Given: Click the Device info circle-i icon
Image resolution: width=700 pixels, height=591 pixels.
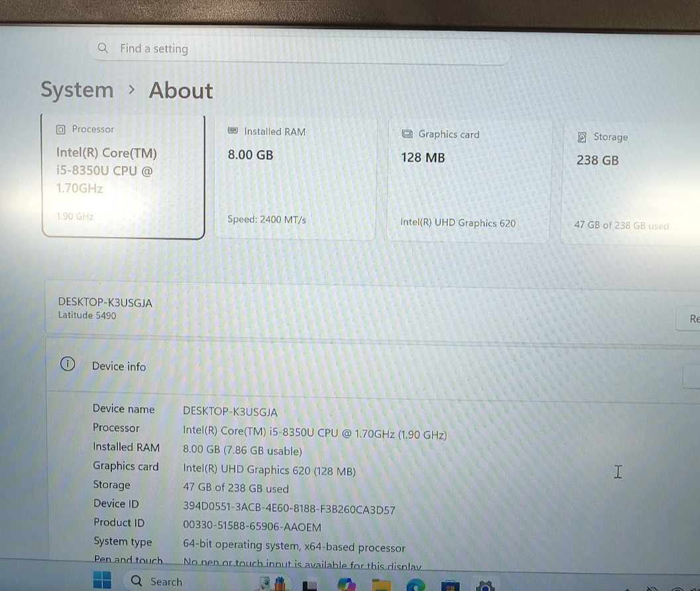Looking at the screenshot, I should tap(68, 363).
